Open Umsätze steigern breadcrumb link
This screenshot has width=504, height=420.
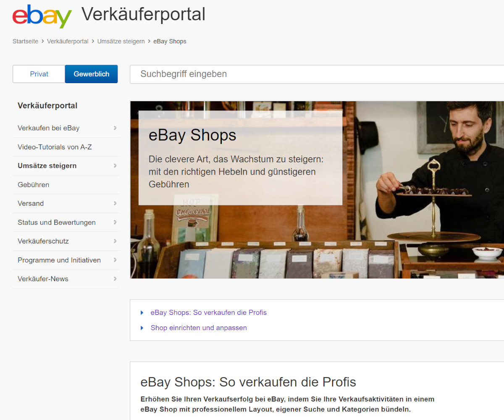(121, 41)
